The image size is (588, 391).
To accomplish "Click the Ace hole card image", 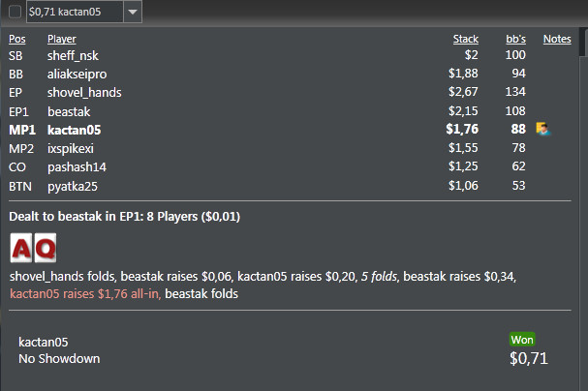I will (21, 248).
